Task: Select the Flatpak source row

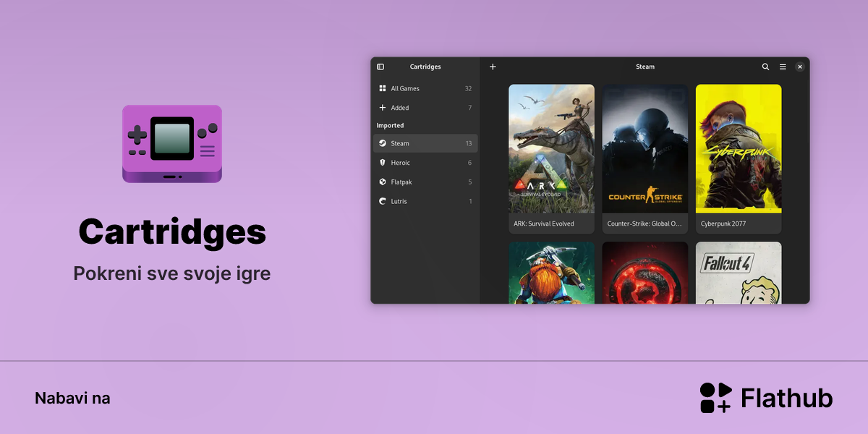Action: tap(425, 182)
